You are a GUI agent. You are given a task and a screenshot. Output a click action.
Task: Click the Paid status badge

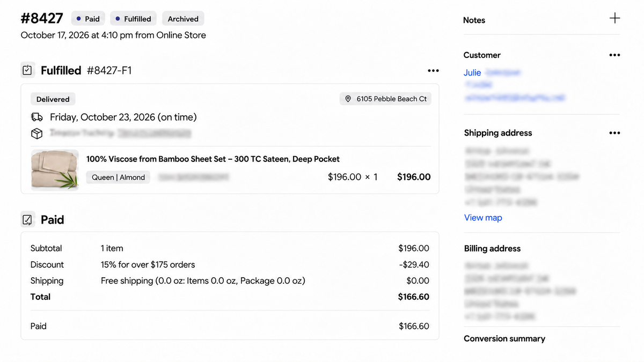coord(88,19)
